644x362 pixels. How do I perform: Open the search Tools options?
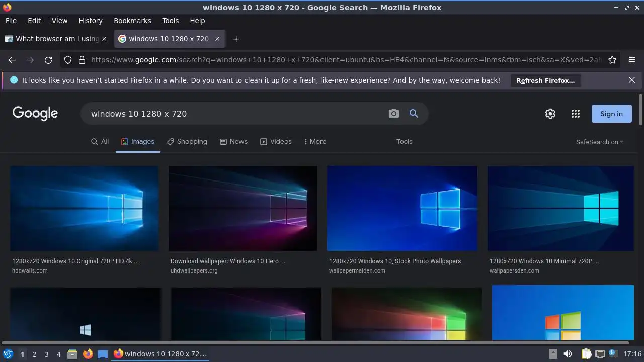[x=404, y=142]
